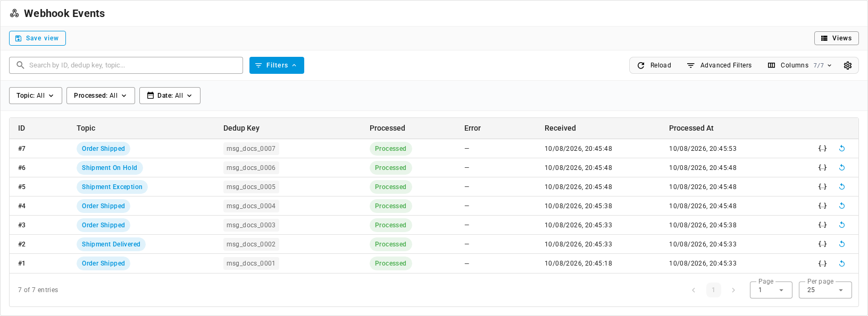Collapse the Filters panel
Viewport: 868px width, 316px height.
[x=277, y=65]
